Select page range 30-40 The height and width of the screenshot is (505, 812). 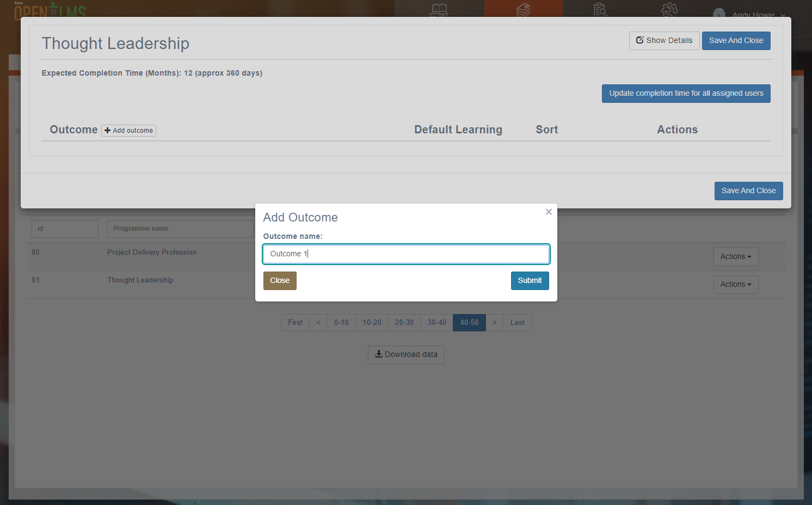point(436,323)
